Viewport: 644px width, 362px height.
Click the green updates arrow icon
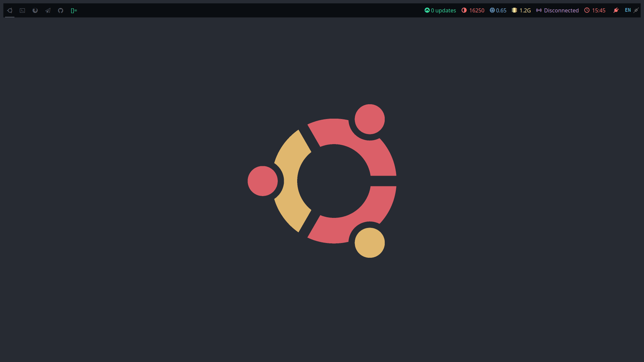point(427,10)
